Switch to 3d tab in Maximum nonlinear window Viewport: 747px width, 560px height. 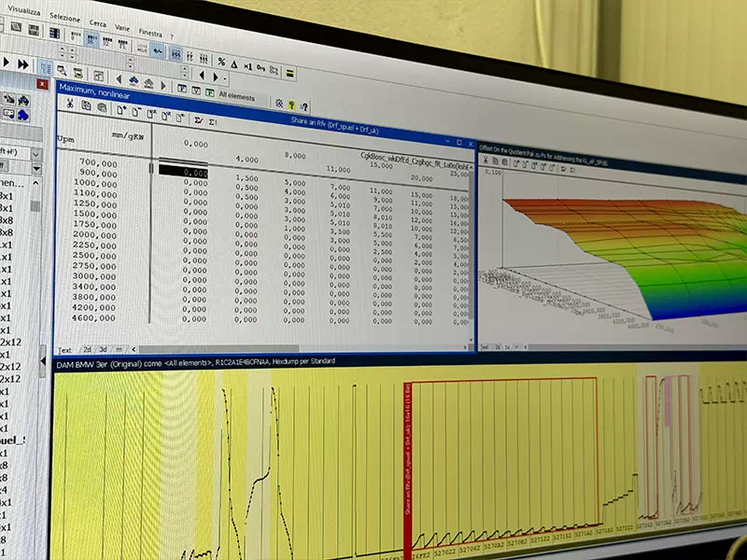pyautogui.click(x=103, y=349)
